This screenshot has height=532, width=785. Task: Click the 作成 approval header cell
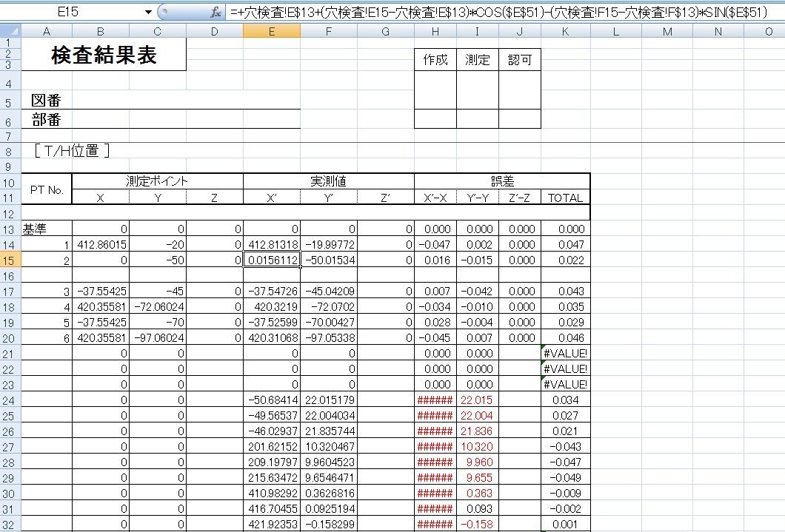pos(435,61)
